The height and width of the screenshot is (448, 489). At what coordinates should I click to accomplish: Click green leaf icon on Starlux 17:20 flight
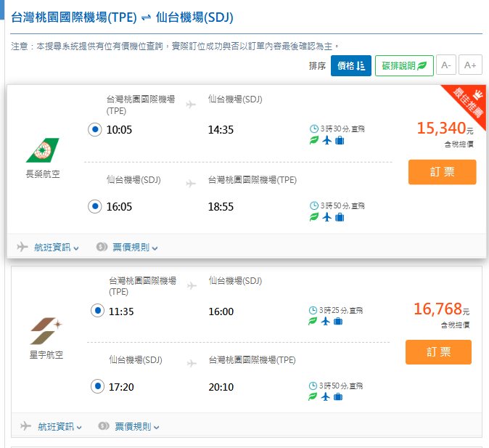point(313,397)
